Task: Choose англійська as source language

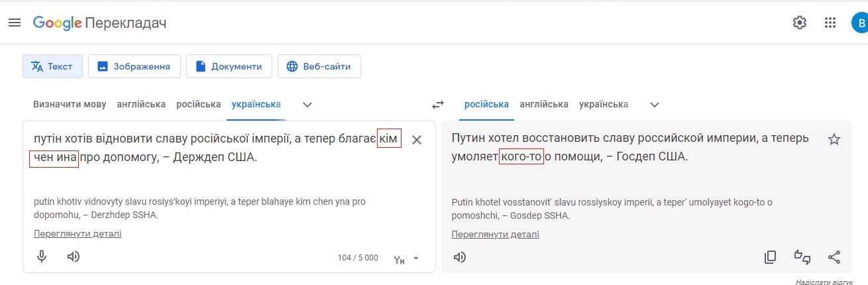Action: [141, 105]
